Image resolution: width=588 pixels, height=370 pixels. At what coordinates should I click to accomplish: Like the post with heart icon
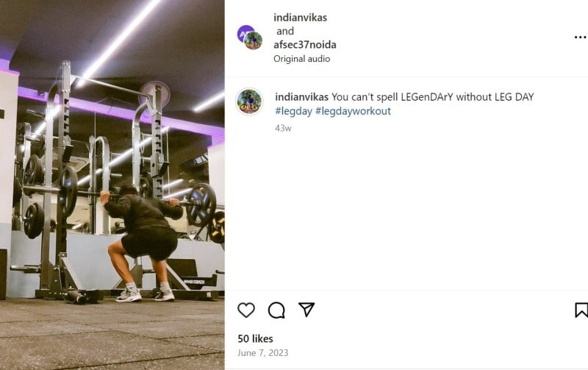(246, 310)
